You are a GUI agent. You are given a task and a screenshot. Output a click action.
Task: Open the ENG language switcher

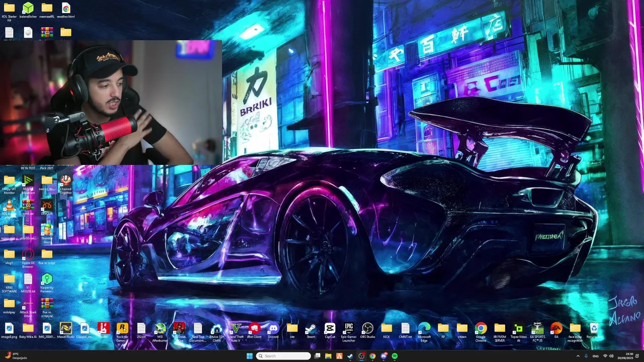click(x=596, y=356)
